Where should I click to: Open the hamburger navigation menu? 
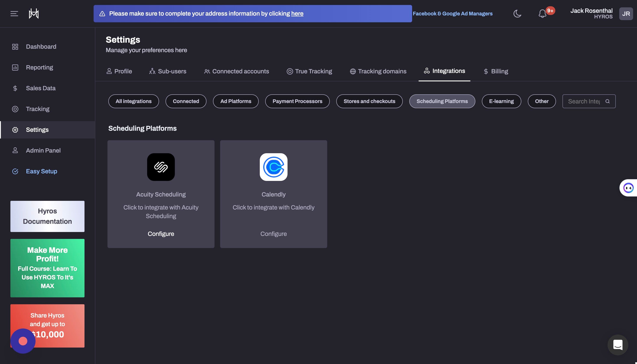pyautogui.click(x=14, y=13)
